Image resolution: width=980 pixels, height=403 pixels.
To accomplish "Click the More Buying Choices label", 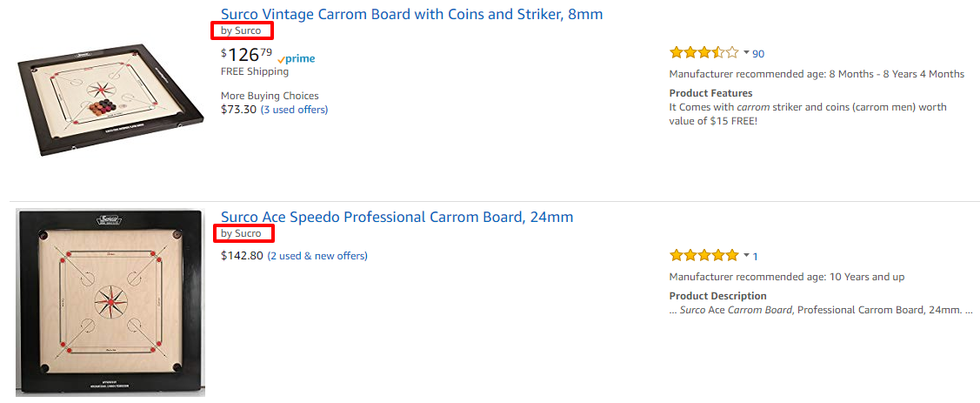I will coord(270,96).
